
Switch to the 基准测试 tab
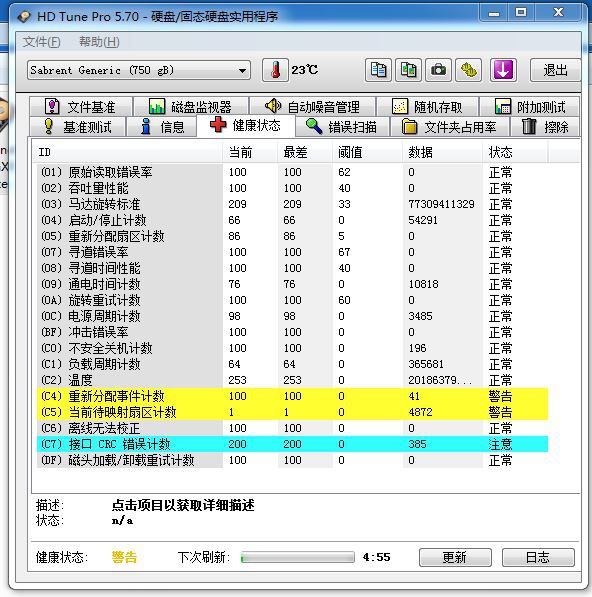pyautogui.click(x=78, y=126)
